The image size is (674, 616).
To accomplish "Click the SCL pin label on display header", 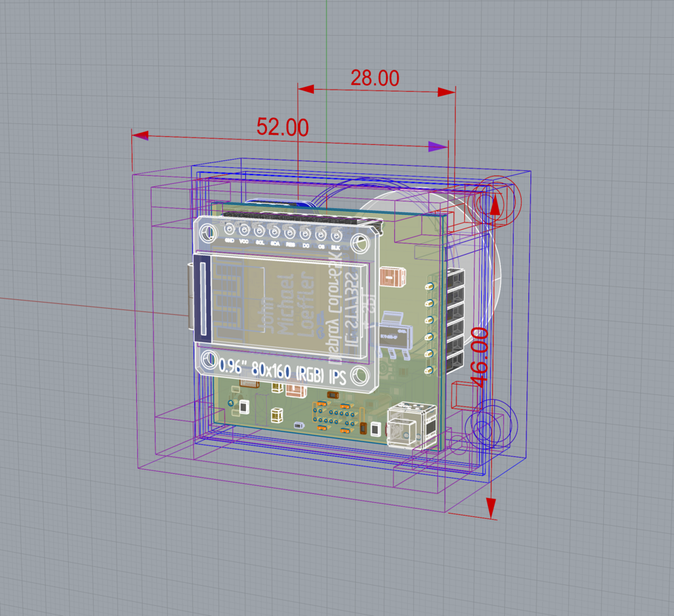I will 259,243.
